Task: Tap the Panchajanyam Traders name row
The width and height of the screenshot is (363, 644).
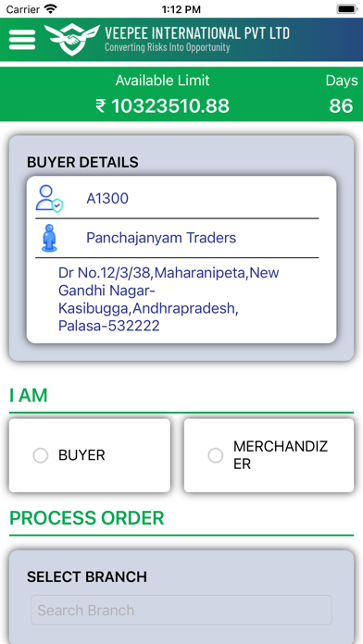Action: point(177,238)
